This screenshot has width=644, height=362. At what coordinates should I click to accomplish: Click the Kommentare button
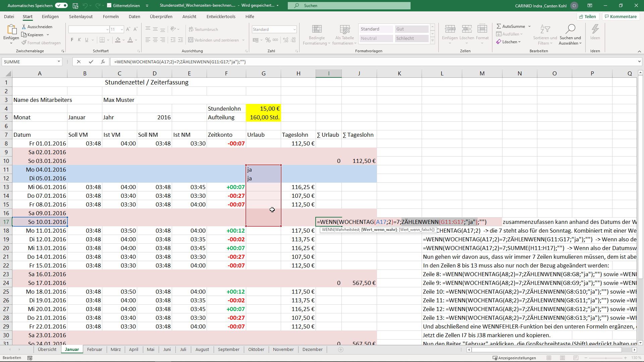click(x=621, y=16)
